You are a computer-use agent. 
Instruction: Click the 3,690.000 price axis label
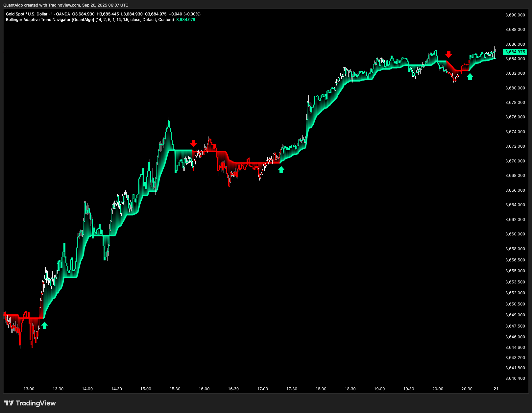(515, 15)
